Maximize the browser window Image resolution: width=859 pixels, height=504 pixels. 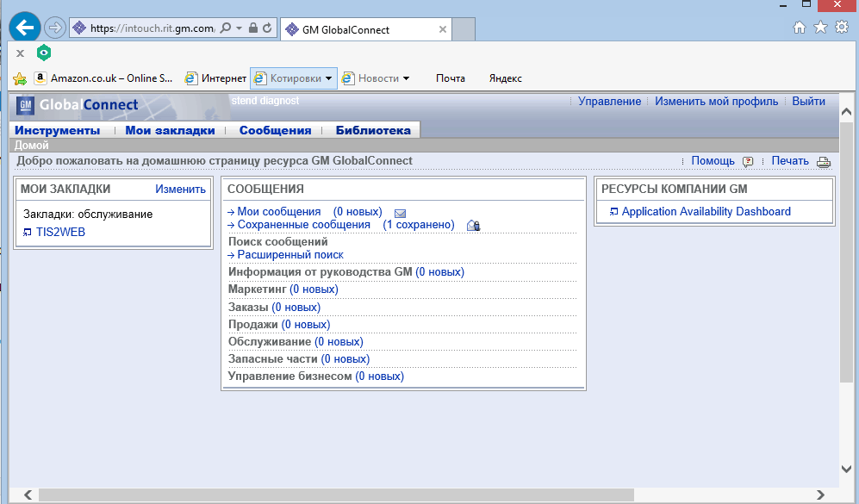[x=806, y=4]
